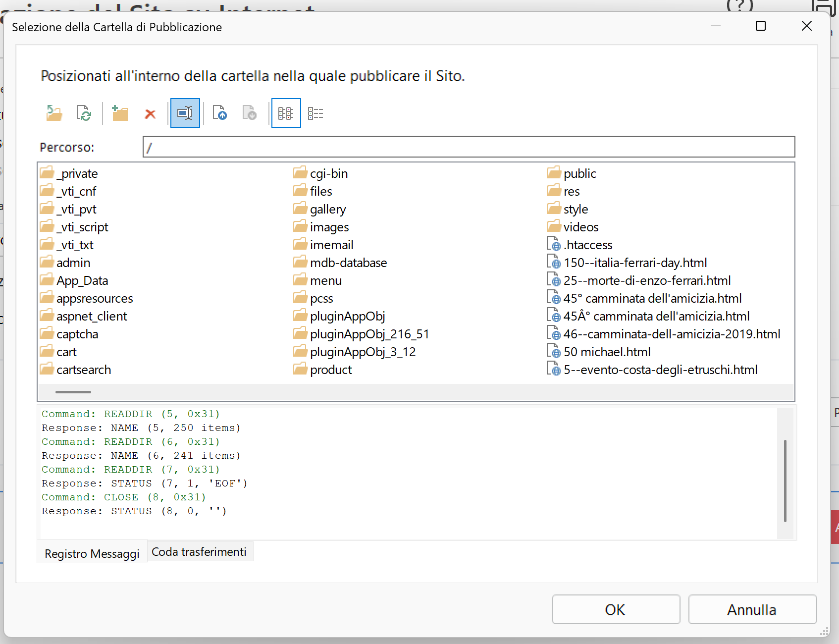Select file 45° camminata dell'amicizia.html

644,298
